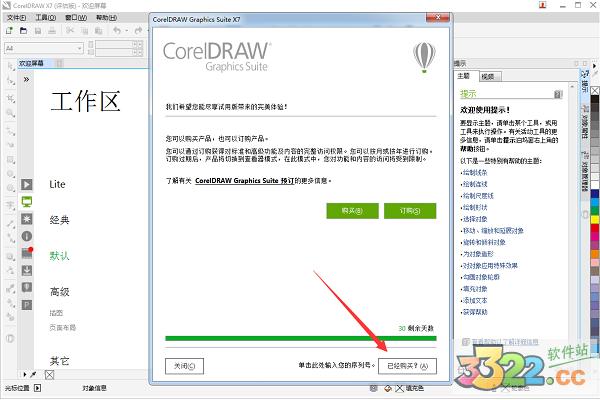Image resolution: width=600 pixels, height=400 pixels.
Task: Close the CorelDRAW Graphics Suite X7 dialog
Action: pyautogui.click(x=438, y=18)
